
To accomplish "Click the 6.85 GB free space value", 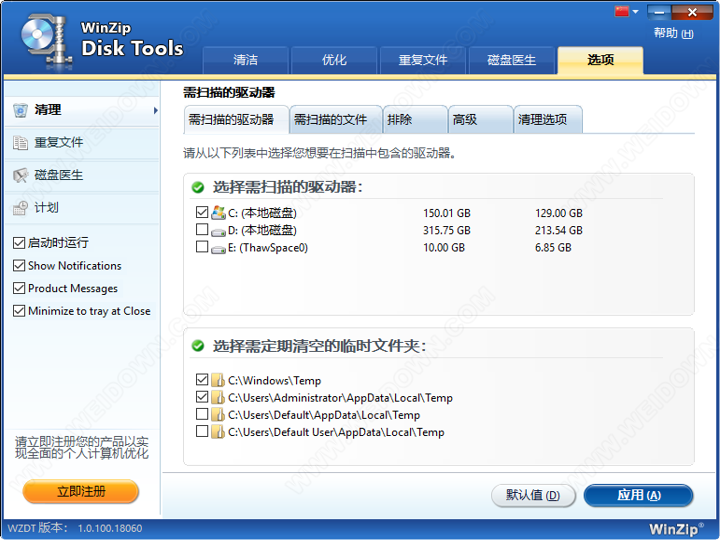I will point(553,248).
